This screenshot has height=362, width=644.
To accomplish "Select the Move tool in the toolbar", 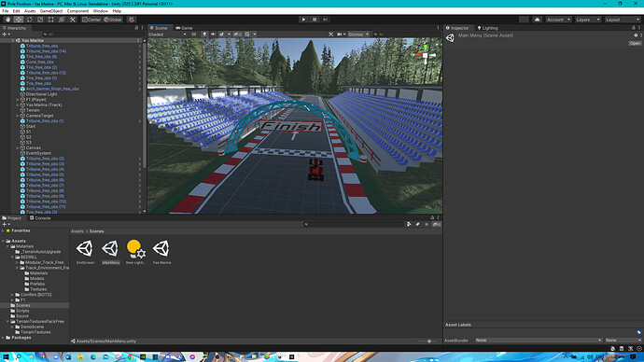I will point(19,20).
